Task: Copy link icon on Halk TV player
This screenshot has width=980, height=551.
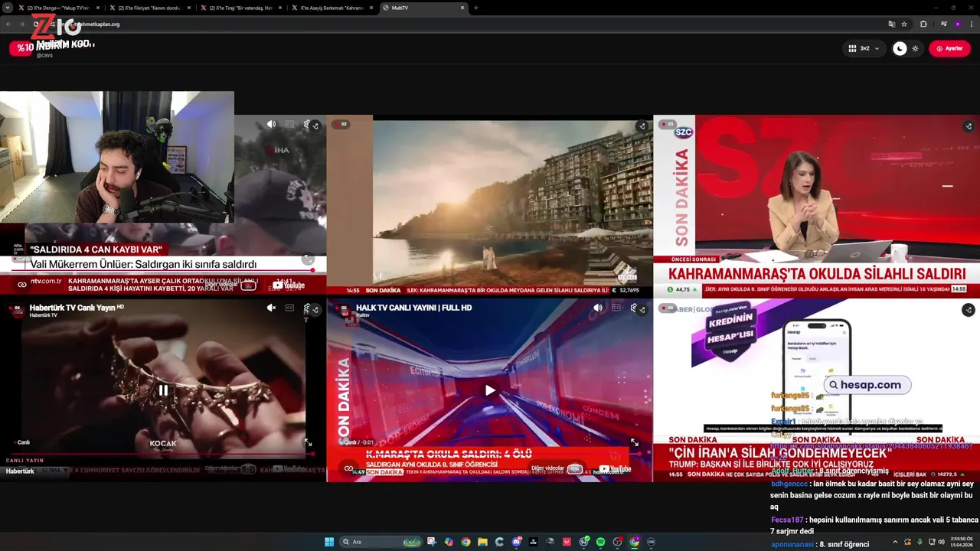Action: point(349,468)
